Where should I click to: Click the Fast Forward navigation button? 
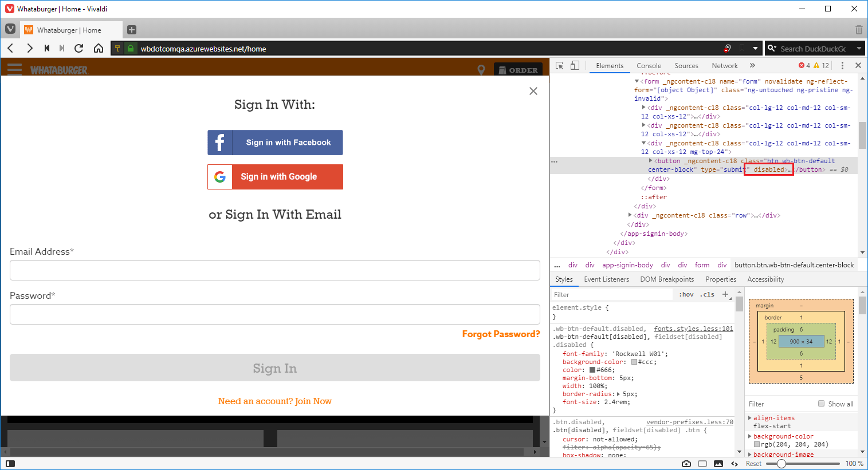(62, 48)
